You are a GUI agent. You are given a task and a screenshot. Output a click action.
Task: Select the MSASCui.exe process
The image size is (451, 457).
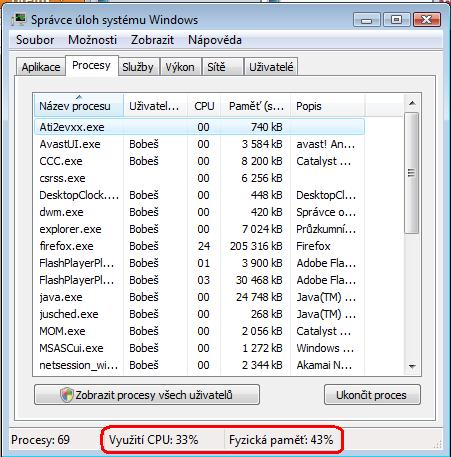(199, 348)
